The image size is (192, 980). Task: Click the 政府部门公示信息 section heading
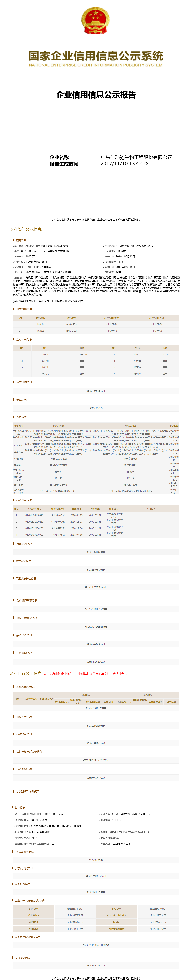point(26,229)
